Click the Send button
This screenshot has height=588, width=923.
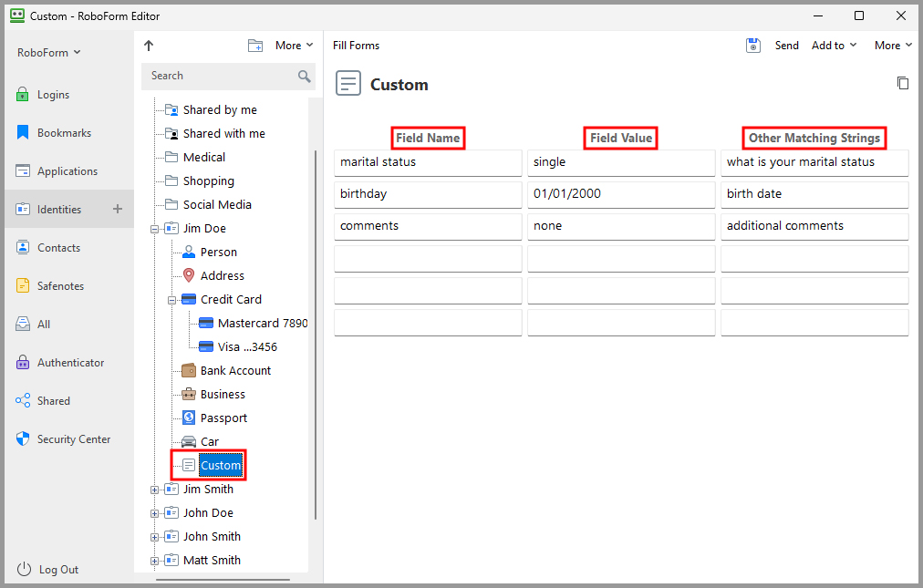(x=786, y=46)
